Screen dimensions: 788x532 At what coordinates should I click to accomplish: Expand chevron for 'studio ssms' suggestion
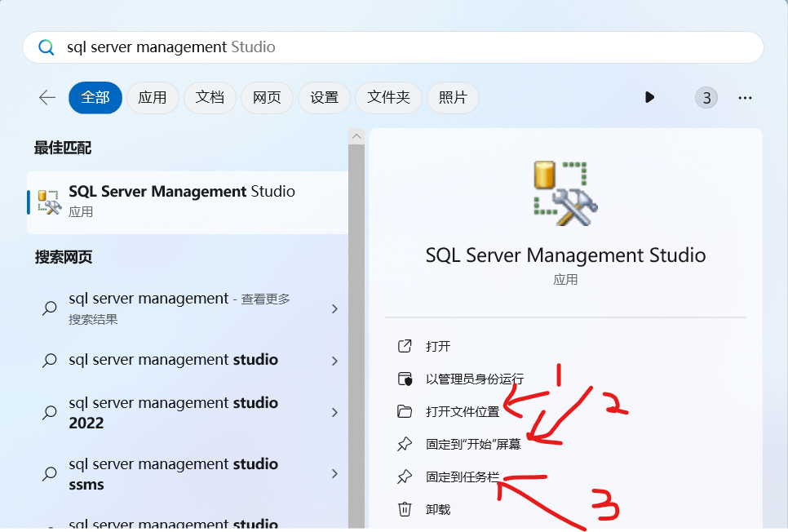pyautogui.click(x=334, y=474)
